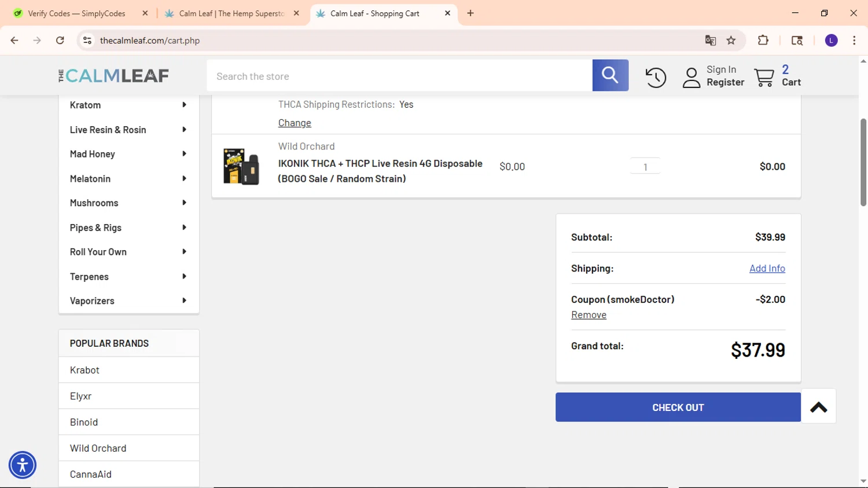Open the side panel search icon
Image resolution: width=868 pixels, height=488 pixels.
coord(797,41)
